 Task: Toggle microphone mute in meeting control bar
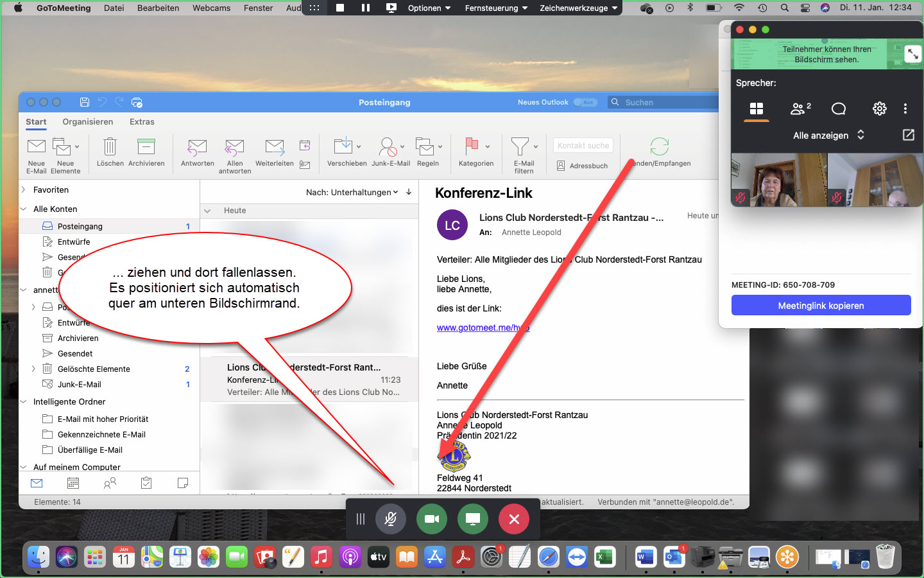pos(391,519)
